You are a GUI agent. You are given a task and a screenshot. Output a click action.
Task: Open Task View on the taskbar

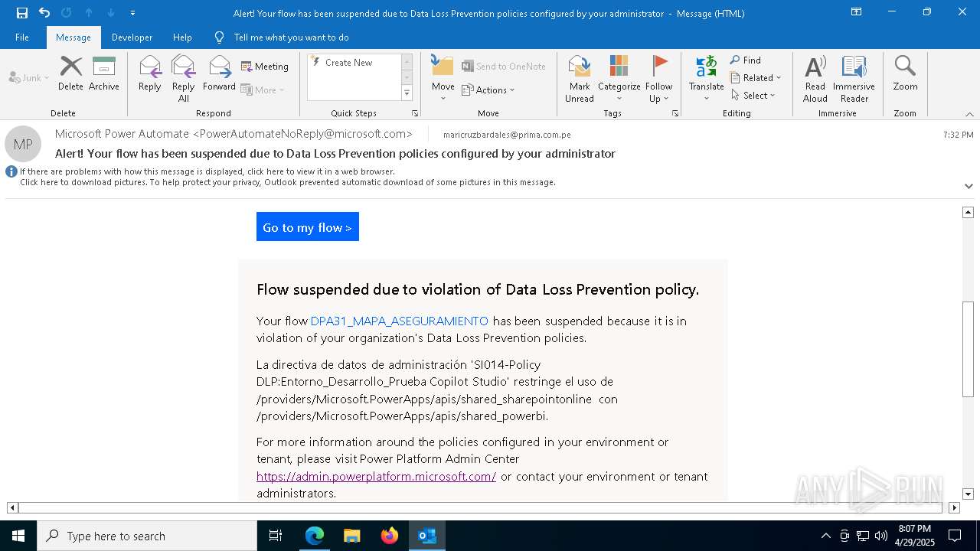pyautogui.click(x=276, y=536)
